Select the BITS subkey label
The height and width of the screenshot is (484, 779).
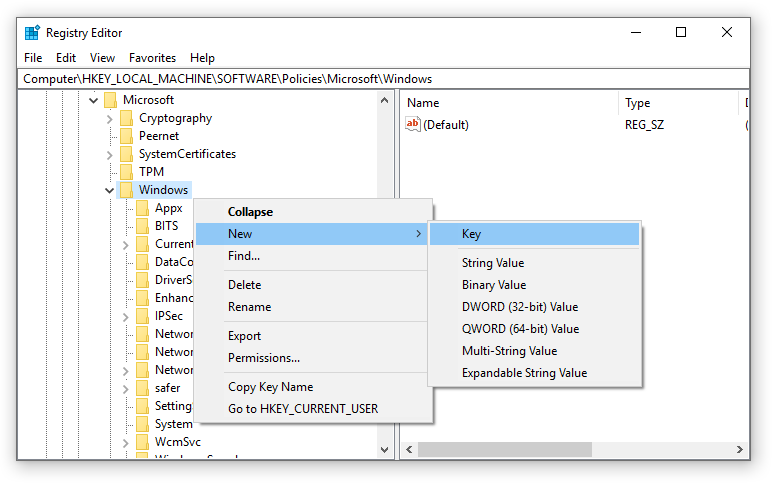[166, 226]
